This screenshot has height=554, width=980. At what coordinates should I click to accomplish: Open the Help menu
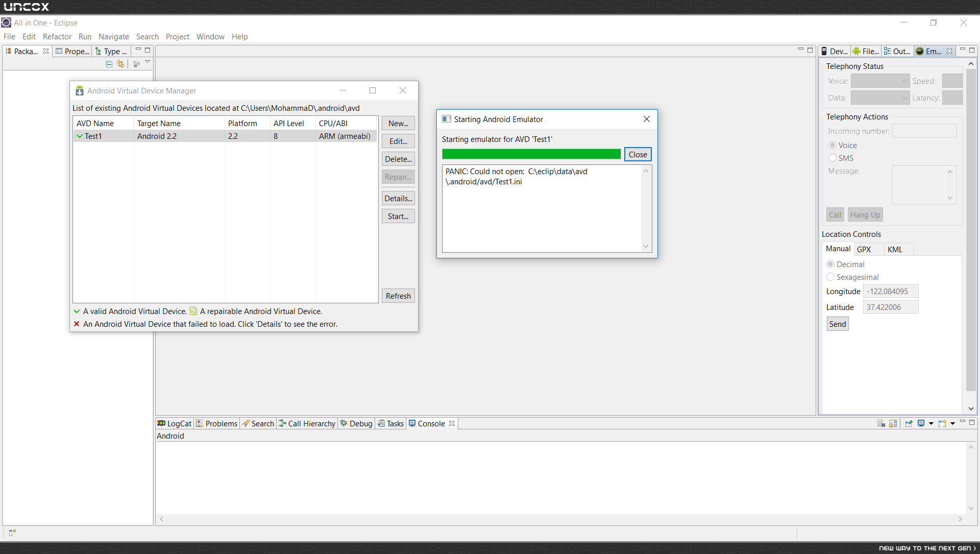(239, 36)
